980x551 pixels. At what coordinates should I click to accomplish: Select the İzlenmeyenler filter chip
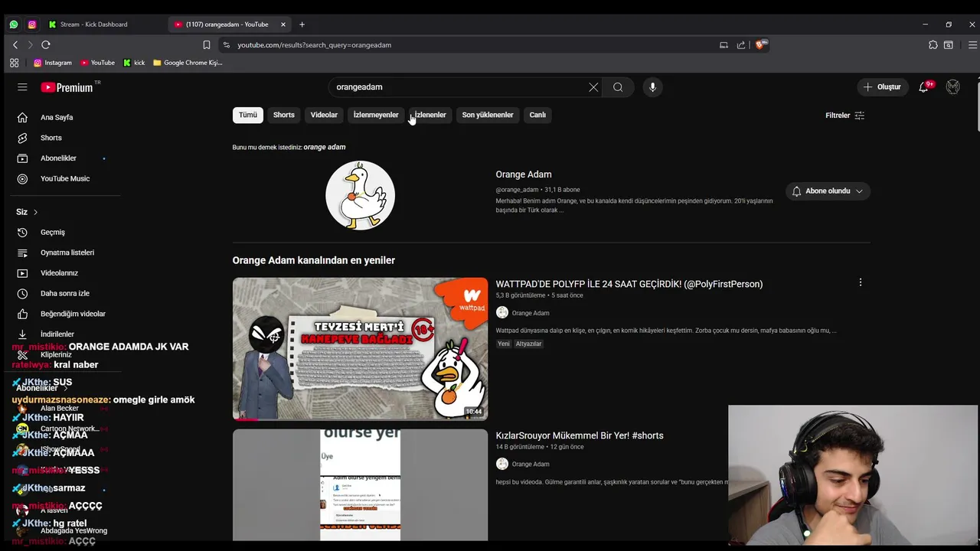click(x=376, y=115)
